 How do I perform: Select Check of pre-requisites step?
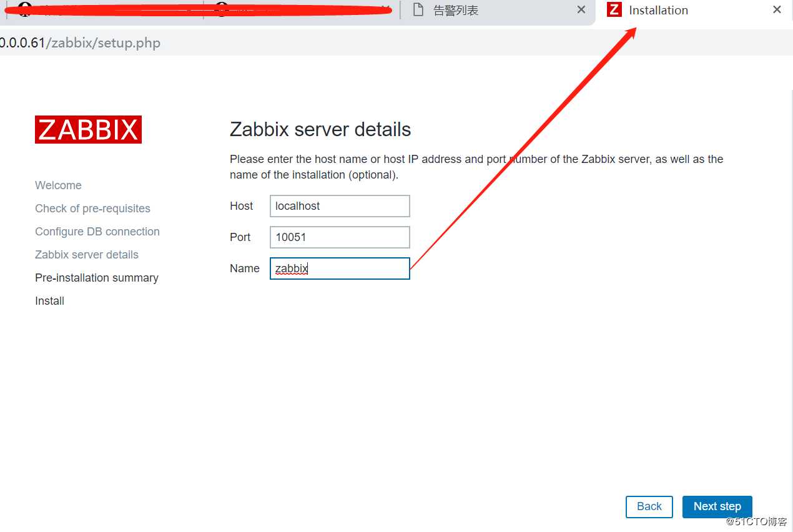click(92, 209)
